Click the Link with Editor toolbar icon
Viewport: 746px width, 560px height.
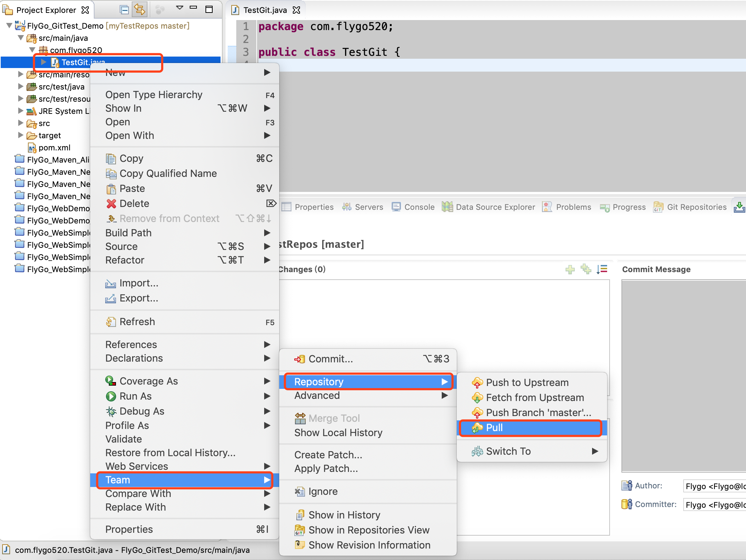139,10
